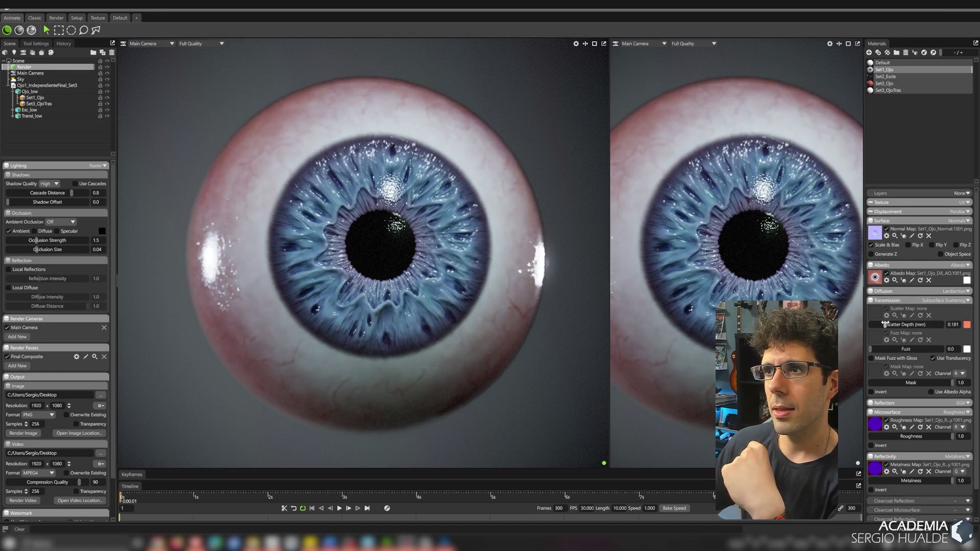The image size is (980, 551).
Task: Expand the Esc_low tree node
Action: tap(13, 110)
